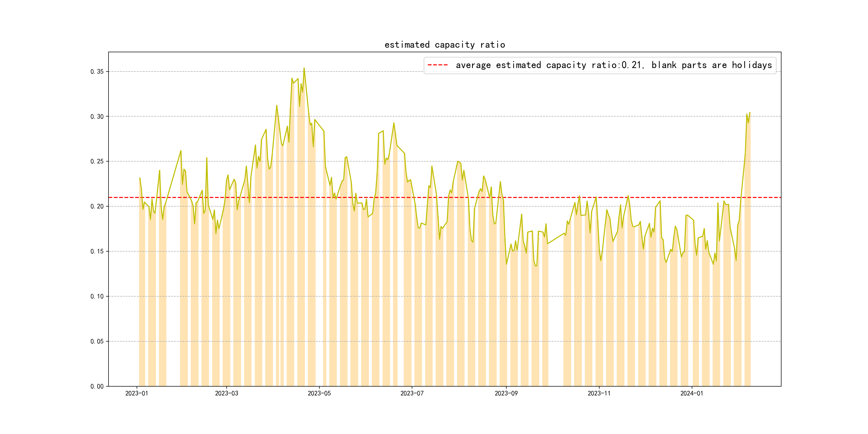Click the 0.35 y-axis tick label
868x434 pixels.
coord(97,72)
